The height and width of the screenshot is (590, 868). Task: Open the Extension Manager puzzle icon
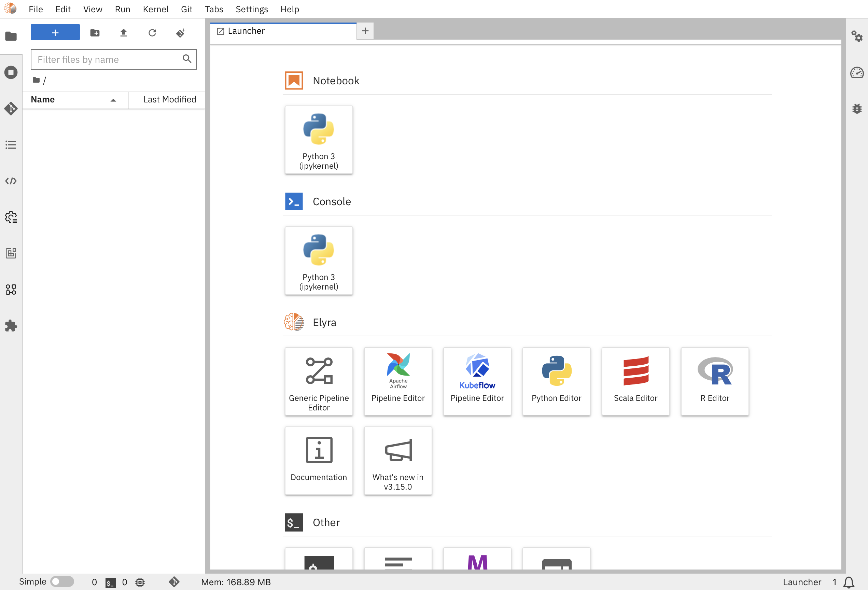(11, 326)
